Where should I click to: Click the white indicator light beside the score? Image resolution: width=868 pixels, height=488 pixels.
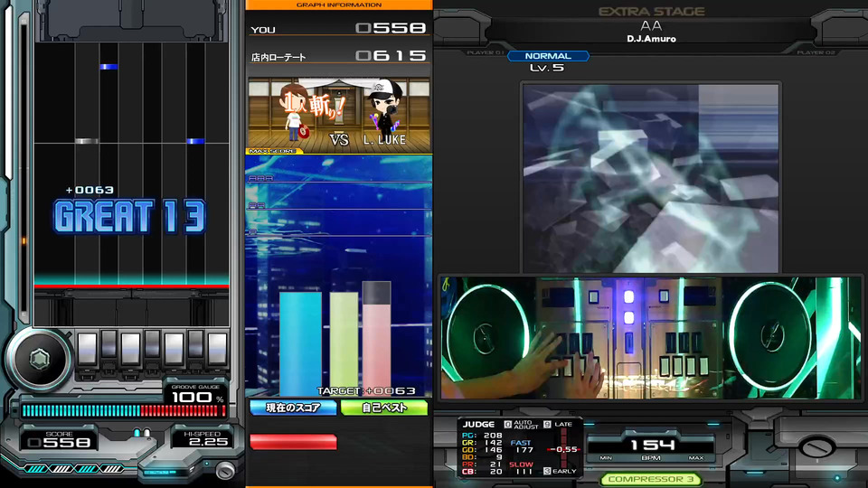click(x=146, y=433)
